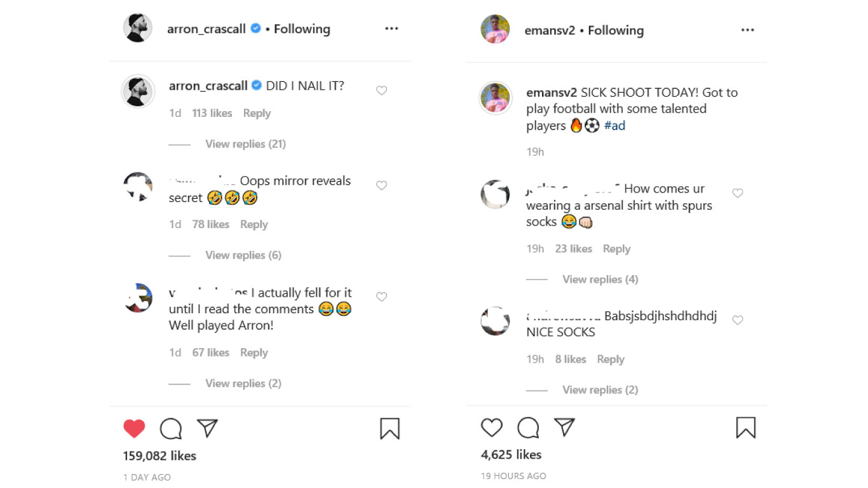Screen dimensions: 868x488
Task: Show the 4 replies under the arsenal shirt comment
Action: (600, 279)
